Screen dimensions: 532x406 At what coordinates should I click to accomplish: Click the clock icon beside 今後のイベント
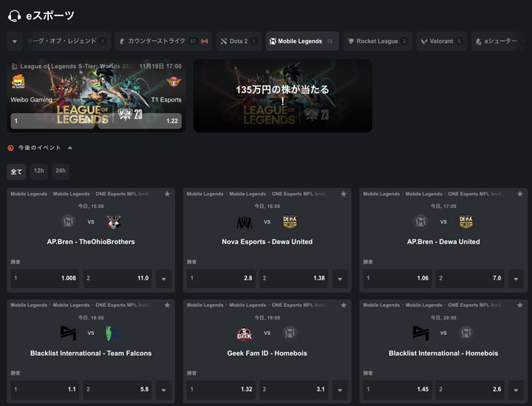[11, 148]
